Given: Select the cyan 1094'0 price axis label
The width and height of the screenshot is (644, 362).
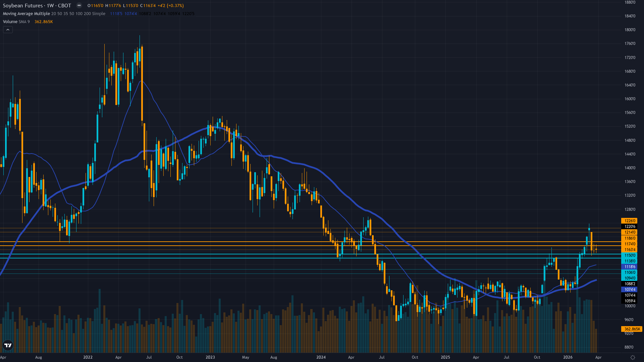Looking at the screenshot, I should coord(630,278).
